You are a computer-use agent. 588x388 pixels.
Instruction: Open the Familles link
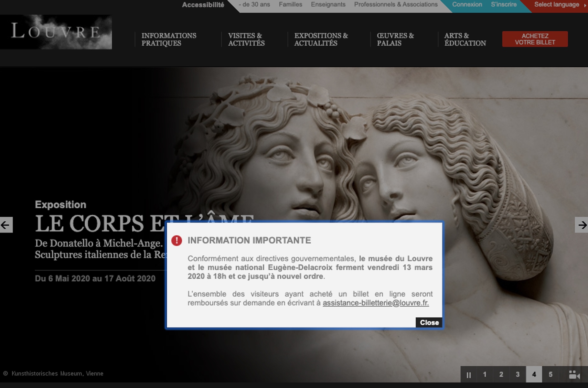(291, 5)
